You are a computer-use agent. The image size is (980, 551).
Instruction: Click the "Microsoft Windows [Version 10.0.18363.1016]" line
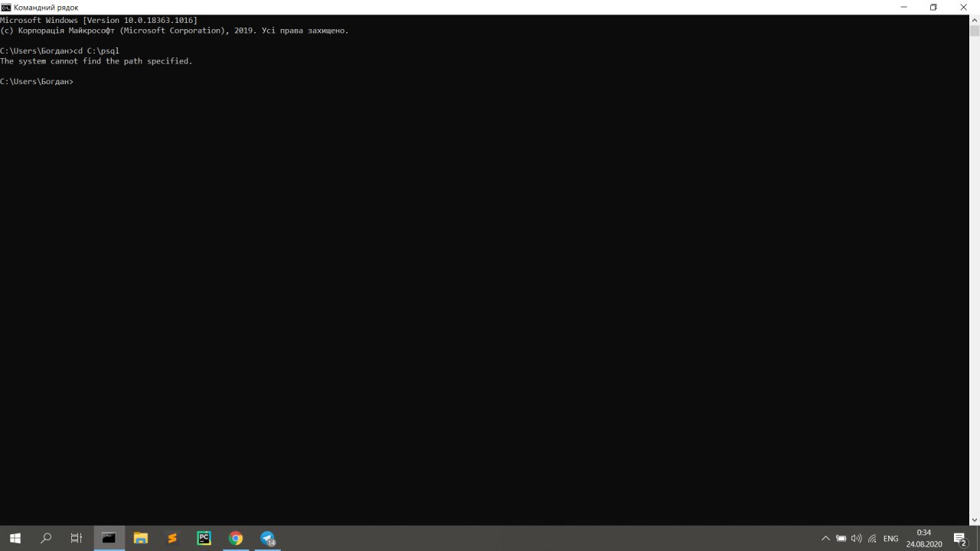pos(99,20)
